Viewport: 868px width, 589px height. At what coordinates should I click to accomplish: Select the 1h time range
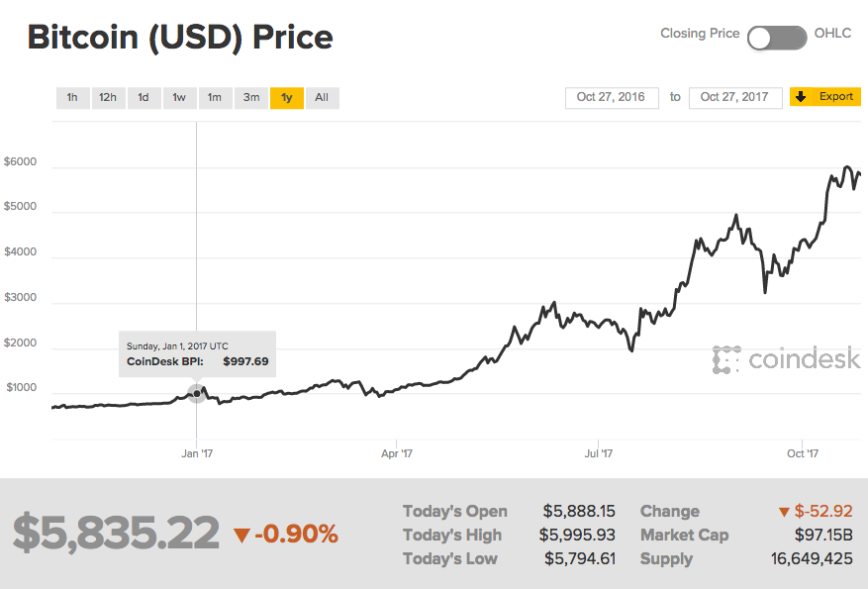[x=72, y=97]
